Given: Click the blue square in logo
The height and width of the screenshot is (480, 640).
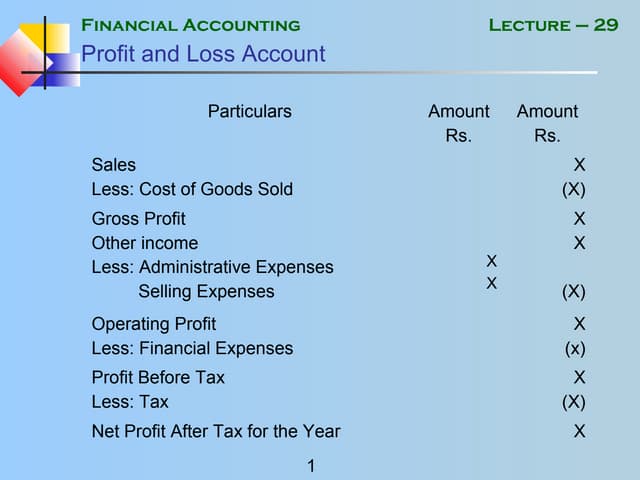Looking at the screenshot, I should pos(64,70).
